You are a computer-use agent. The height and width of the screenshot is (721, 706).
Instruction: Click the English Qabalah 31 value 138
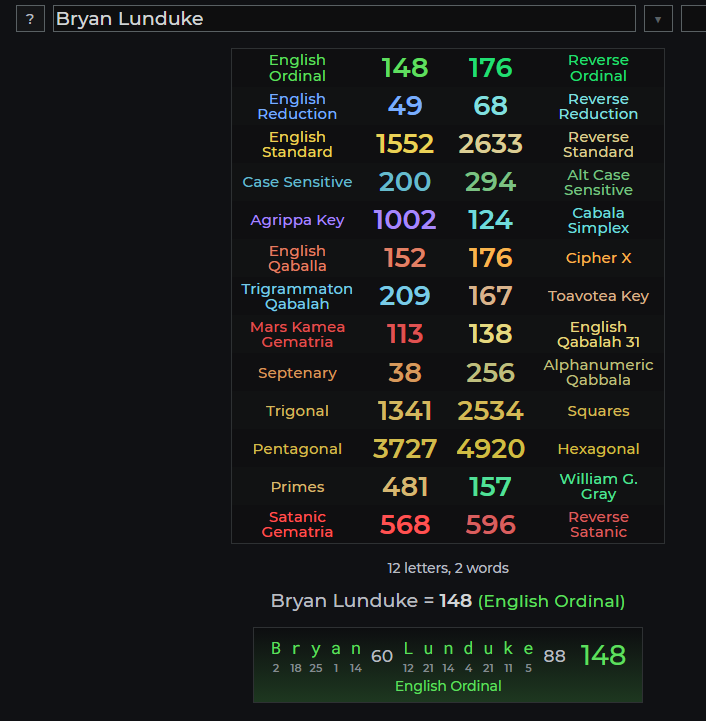[x=490, y=334]
